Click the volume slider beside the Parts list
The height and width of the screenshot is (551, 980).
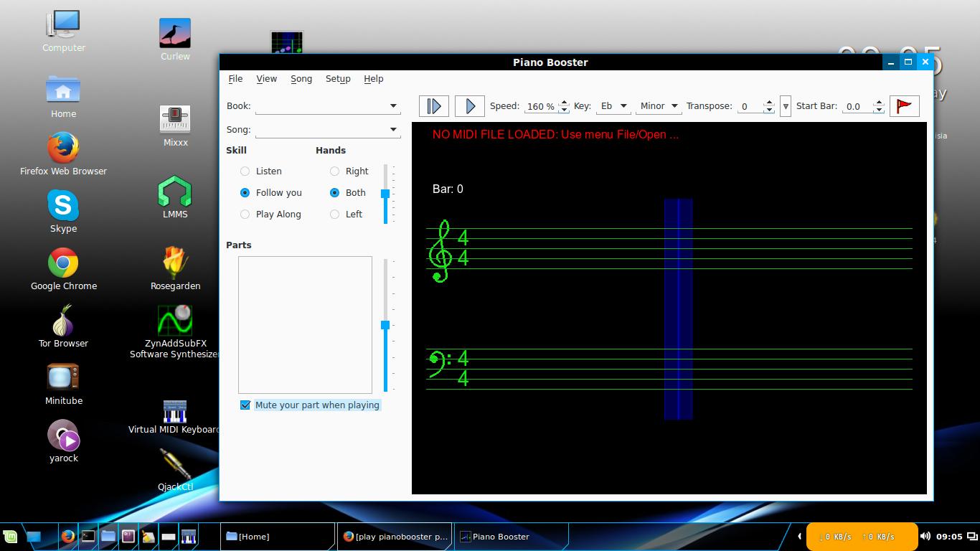(385, 325)
